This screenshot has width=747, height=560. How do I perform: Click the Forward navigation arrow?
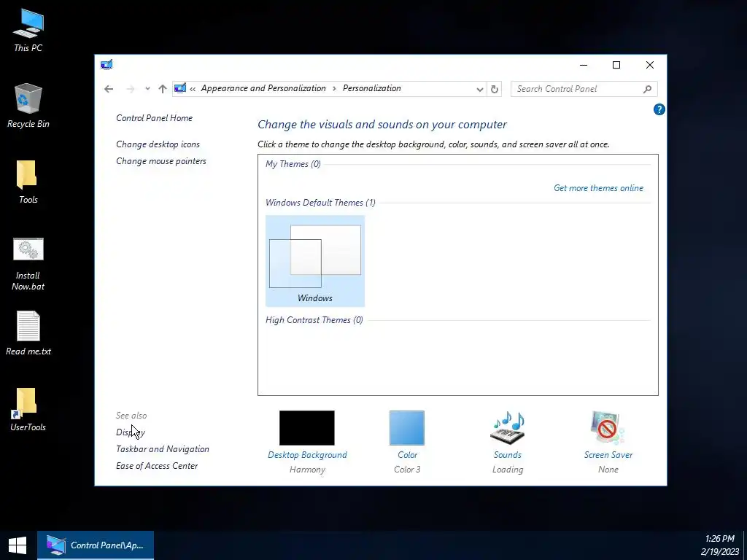coord(130,89)
